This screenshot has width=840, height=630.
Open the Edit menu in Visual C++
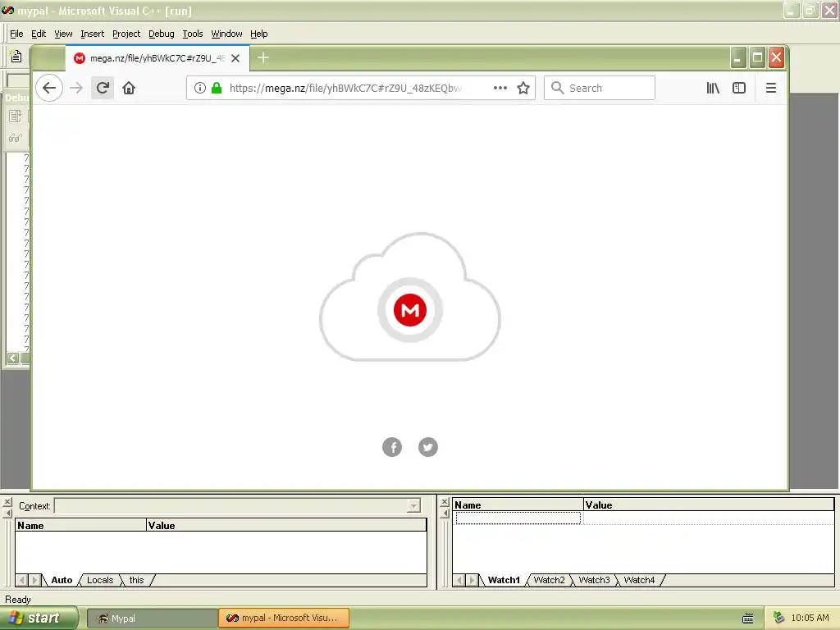pos(39,34)
